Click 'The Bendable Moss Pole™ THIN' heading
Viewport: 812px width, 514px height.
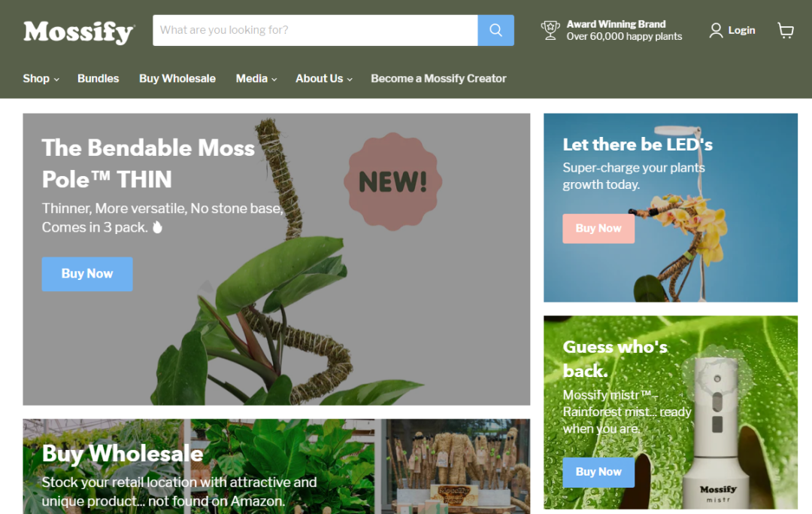pyautogui.click(x=148, y=164)
